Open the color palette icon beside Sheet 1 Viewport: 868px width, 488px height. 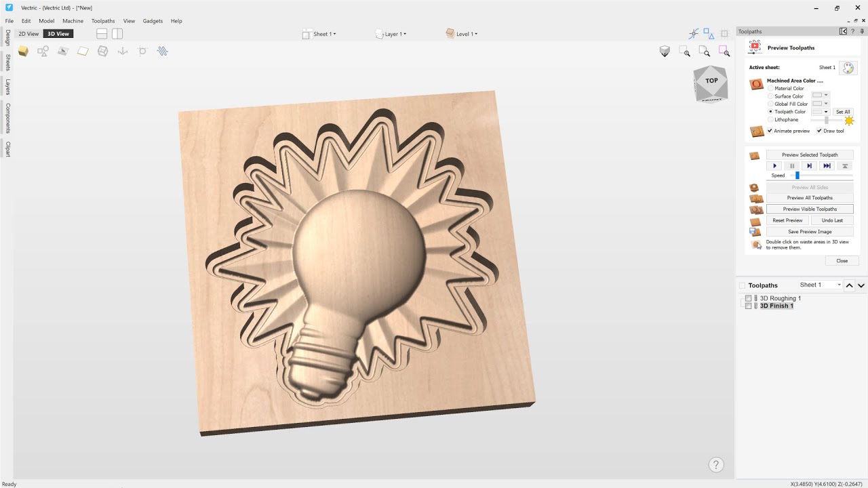848,68
